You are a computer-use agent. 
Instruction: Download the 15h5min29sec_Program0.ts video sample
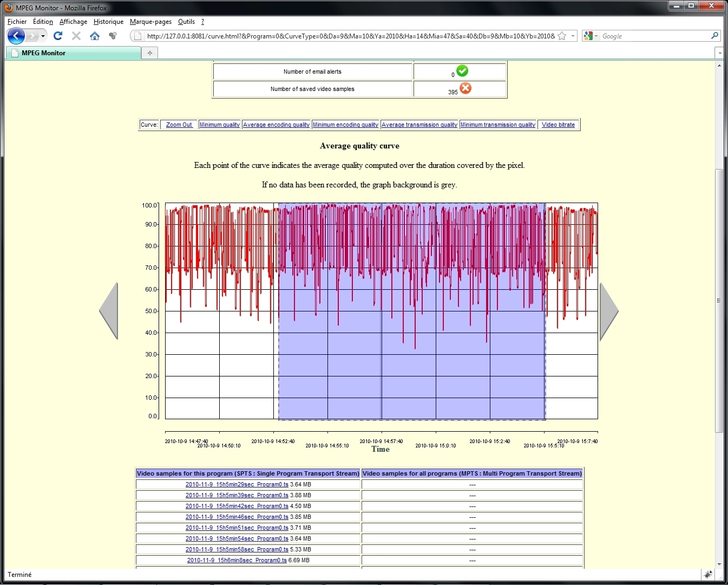(237, 485)
